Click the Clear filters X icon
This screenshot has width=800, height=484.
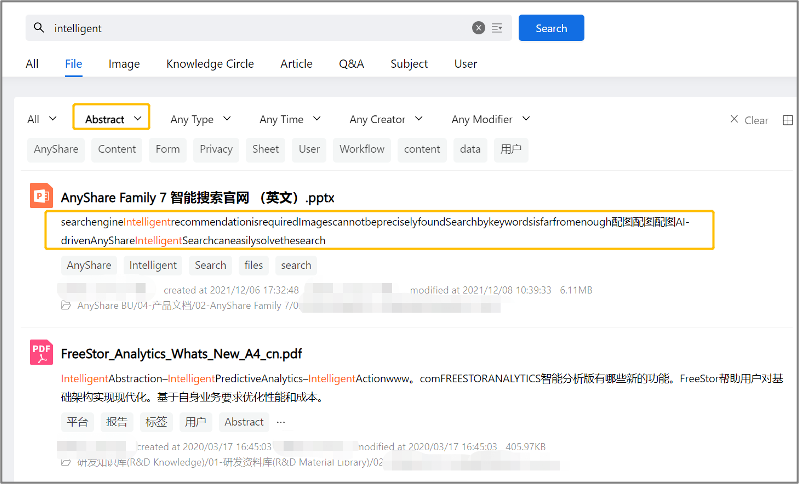pos(734,119)
